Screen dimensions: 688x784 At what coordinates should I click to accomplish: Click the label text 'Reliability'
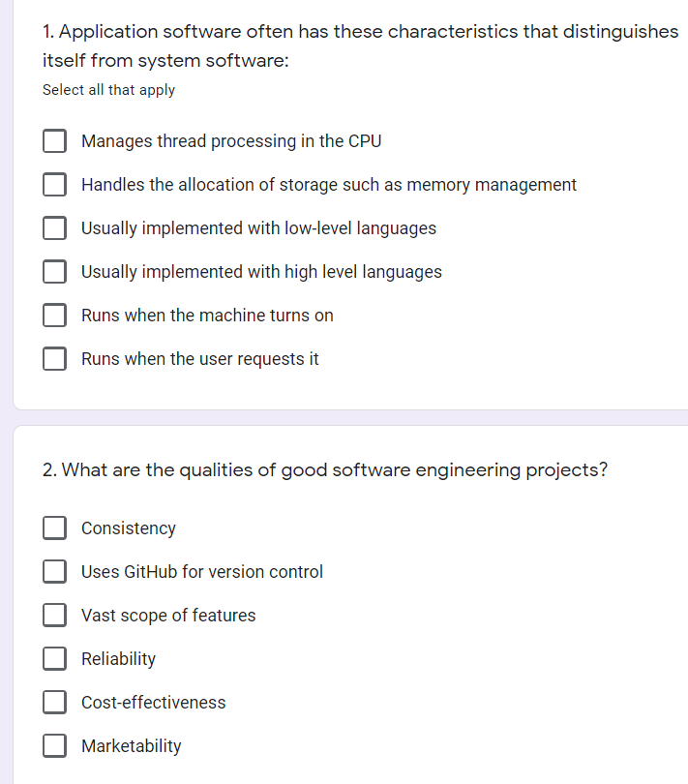coord(118,658)
